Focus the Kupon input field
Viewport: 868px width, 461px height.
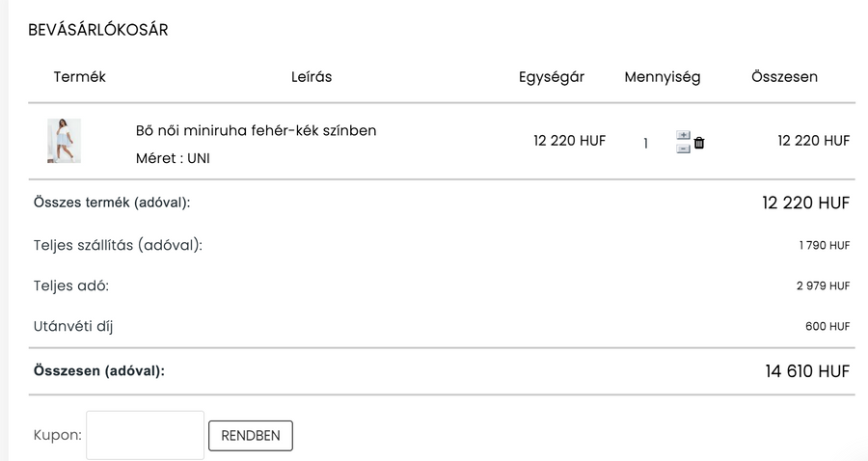point(145,435)
